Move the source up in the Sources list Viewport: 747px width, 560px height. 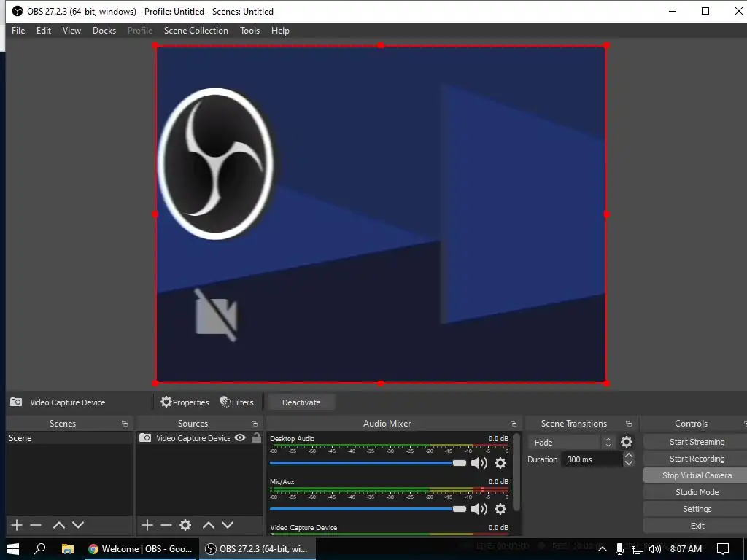pyautogui.click(x=209, y=525)
